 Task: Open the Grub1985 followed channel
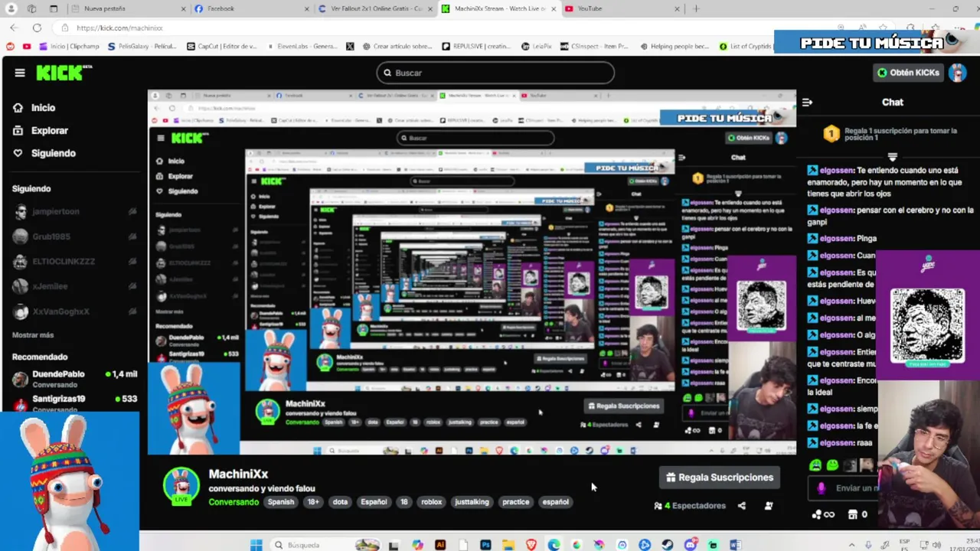click(x=73, y=237)
